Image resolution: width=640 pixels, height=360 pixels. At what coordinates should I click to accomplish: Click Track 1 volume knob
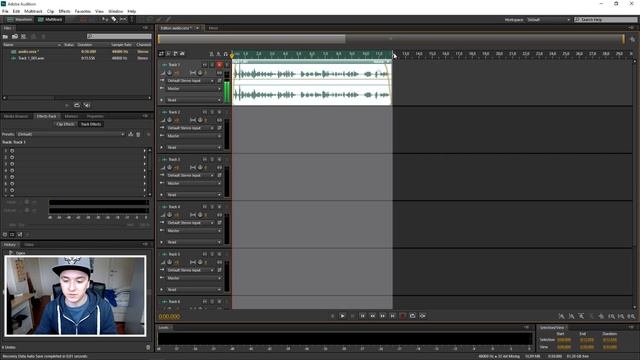point(169,73)
